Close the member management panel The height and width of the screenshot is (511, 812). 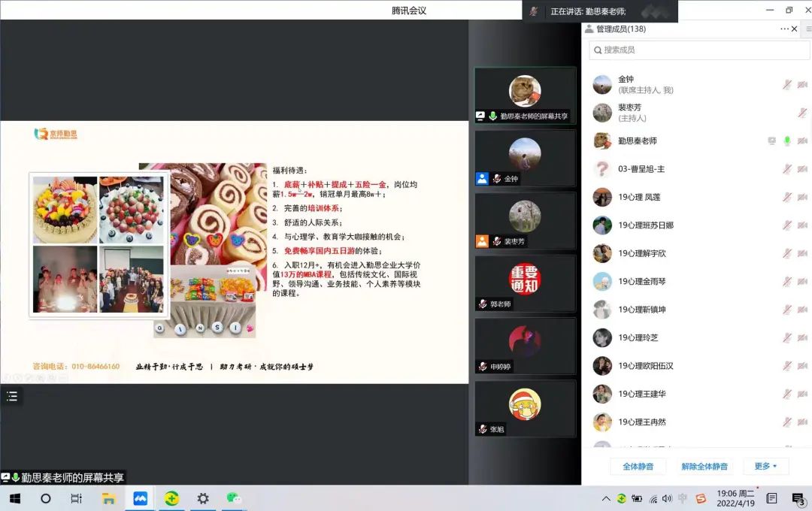pyautogui.click(x=795, y=29)
